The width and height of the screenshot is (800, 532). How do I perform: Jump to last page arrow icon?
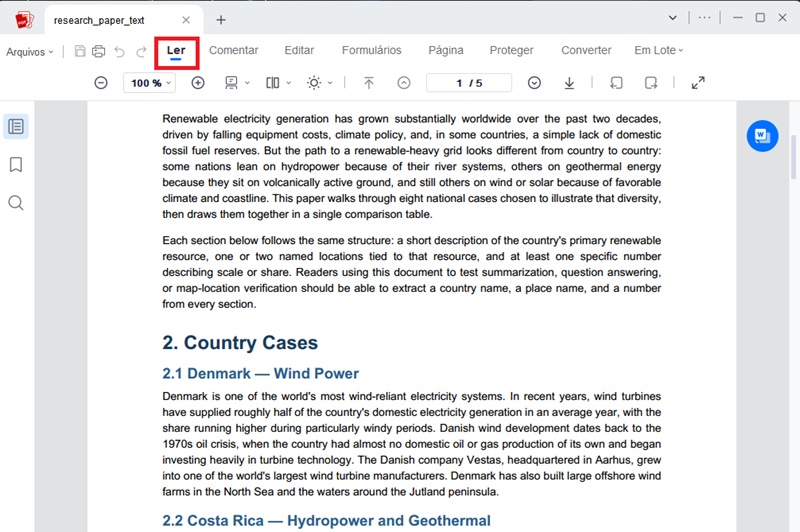click(x=569, y=83)
